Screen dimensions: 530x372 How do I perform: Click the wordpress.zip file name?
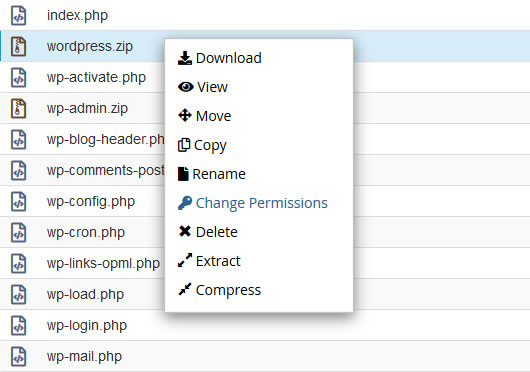pyautogui.click(x=90, y=46)
